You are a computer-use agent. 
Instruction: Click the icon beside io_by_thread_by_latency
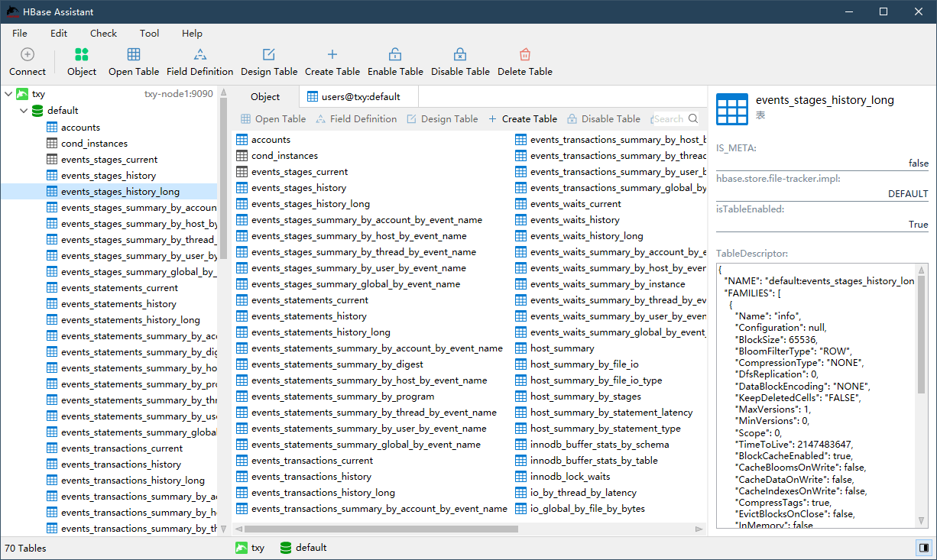coord(520,493)
